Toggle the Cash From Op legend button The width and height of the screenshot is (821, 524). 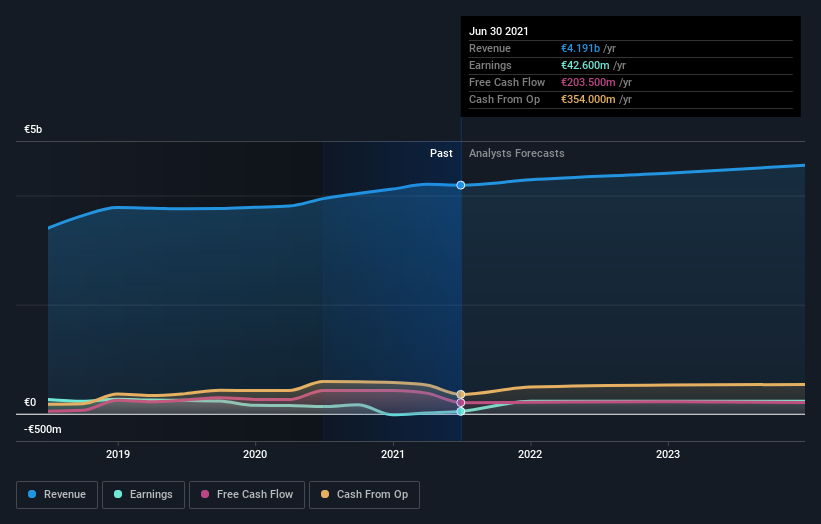pos(364,495)
